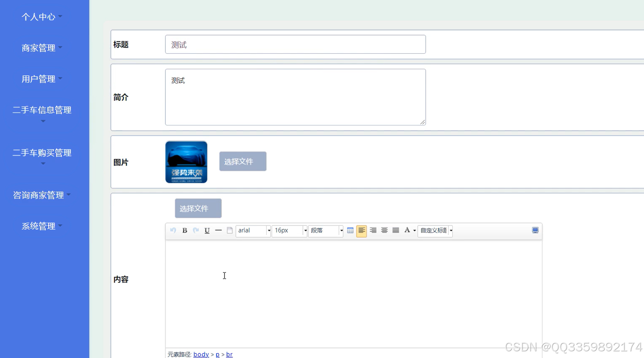Click the p link in element path
The height and width of the screenshot is (358, 644).
(217, 354)
